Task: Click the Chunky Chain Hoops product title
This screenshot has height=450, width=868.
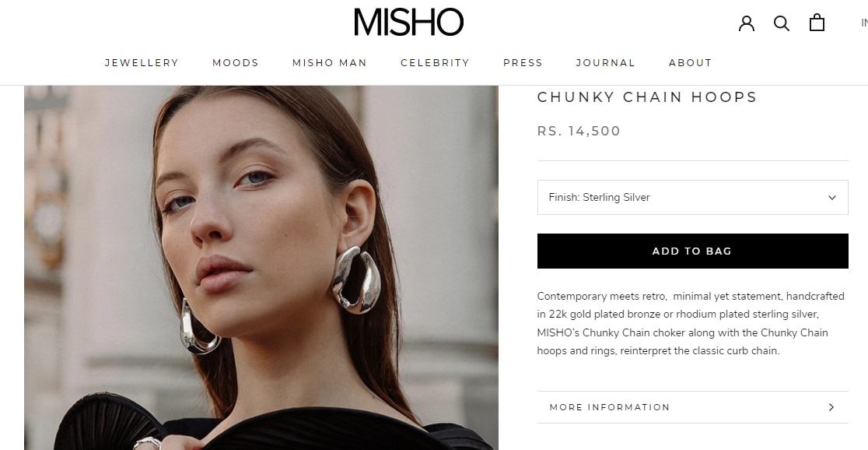Action: click(647, 97)
